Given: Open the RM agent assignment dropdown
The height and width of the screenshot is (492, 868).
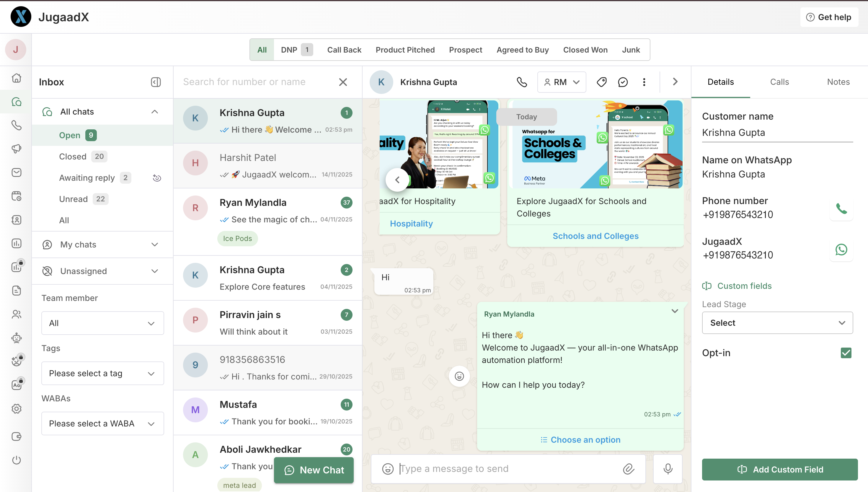Looking at the screenshot, I should (x=561, y=82).
